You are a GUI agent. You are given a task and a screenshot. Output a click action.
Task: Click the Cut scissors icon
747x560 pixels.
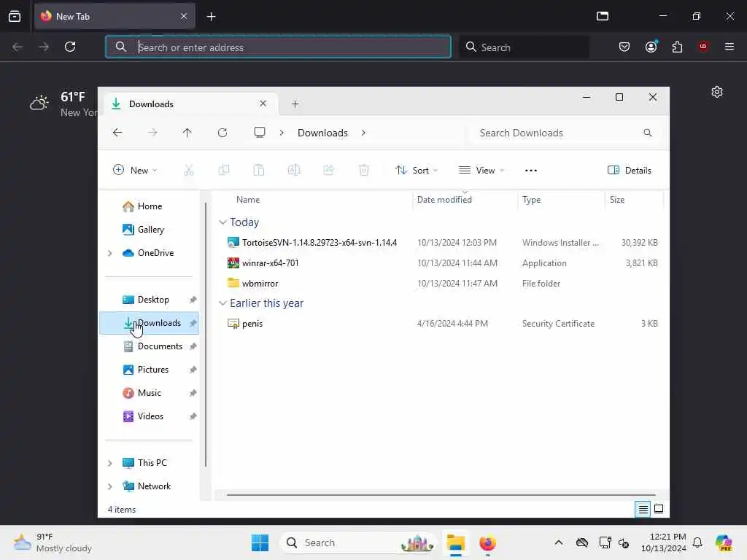tap(189, 170)
